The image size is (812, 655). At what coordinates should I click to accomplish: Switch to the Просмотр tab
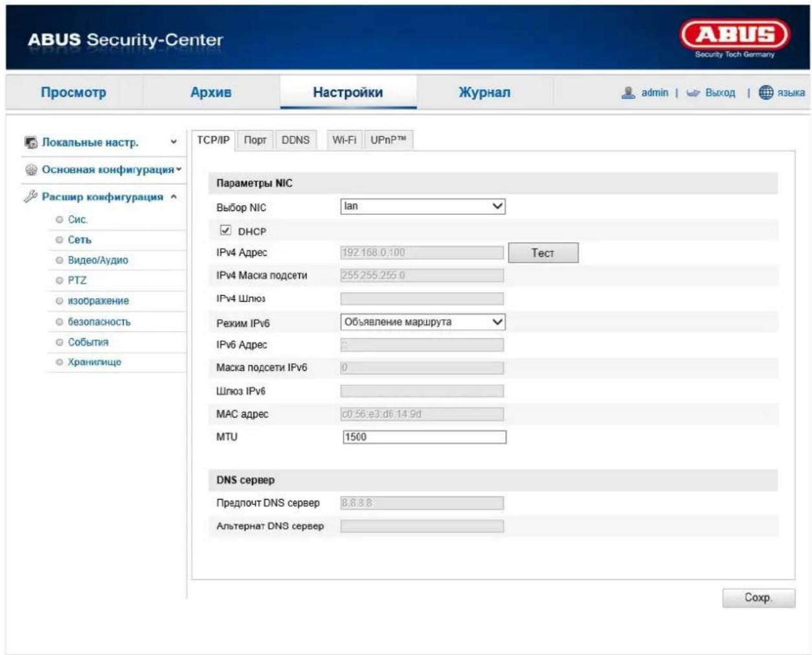click(73, 93)
